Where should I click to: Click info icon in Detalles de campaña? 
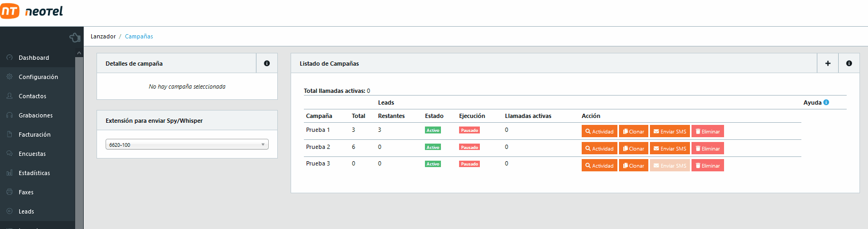click(x=267, y=64)
